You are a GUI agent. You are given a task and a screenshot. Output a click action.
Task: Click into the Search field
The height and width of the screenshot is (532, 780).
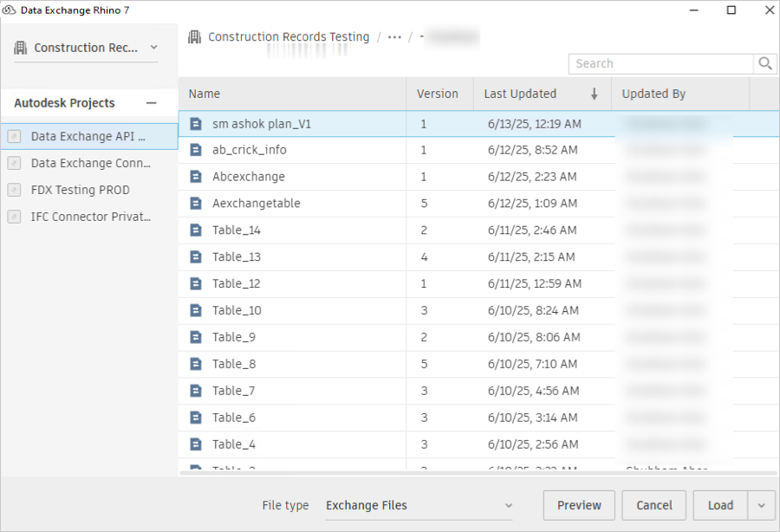click(661, 63)
